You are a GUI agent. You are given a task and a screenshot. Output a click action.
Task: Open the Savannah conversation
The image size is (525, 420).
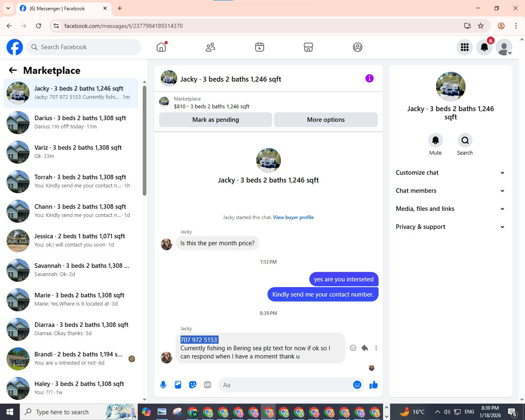pos(71,270)
